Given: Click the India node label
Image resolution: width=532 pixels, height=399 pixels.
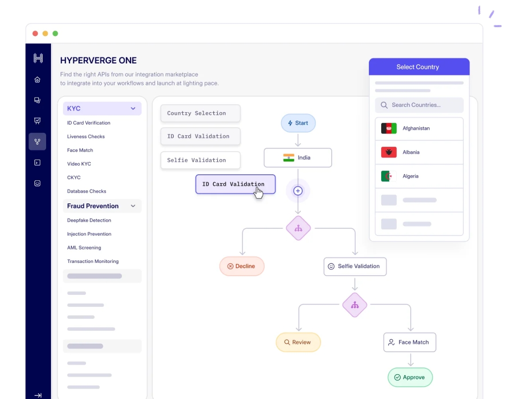Looking at the screenshot, I should pos(304,158).
